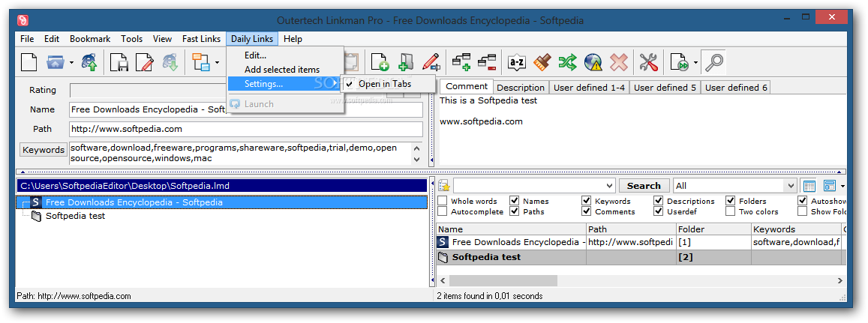Click the page with green fast-forward icon
The image size is (868, 323).
tap(679, 62)
